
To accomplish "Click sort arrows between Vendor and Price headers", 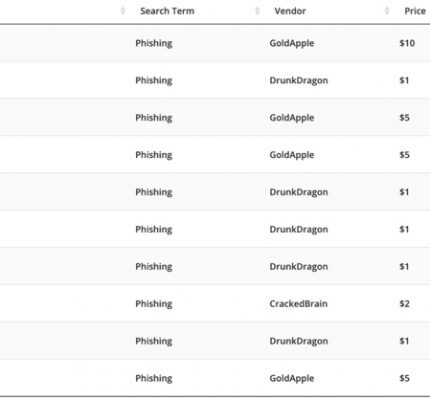I will 387,11.
